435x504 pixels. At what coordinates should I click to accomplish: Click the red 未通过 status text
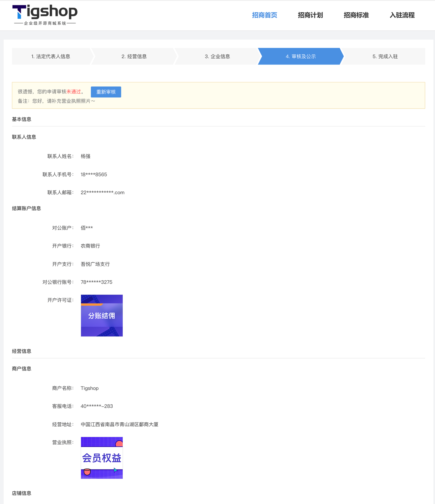click(x=74, y=92)
